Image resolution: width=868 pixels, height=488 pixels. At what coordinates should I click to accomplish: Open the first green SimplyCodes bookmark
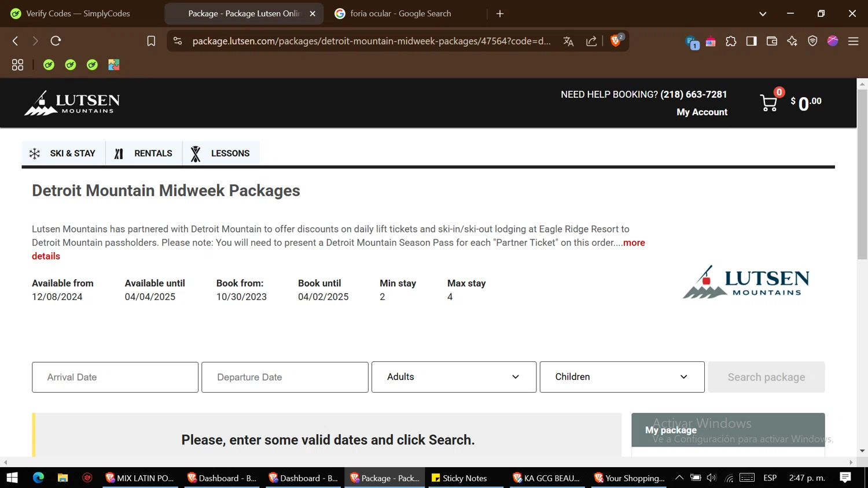pos(49,65)
